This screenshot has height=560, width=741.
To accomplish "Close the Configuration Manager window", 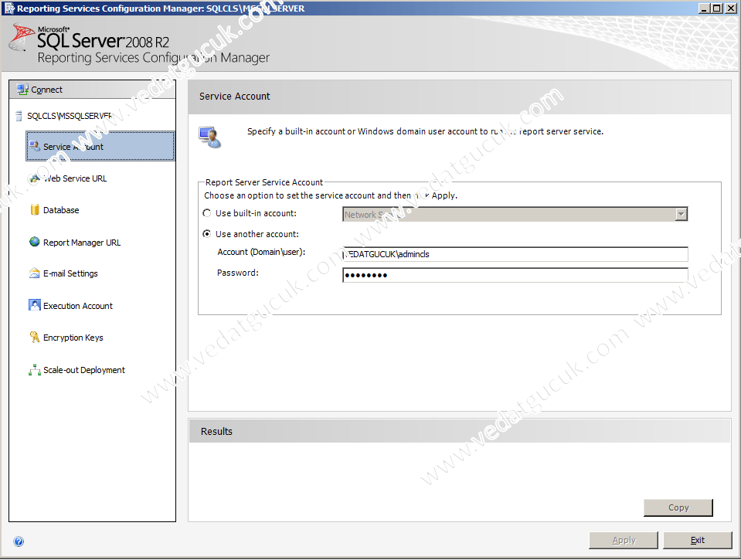I will 729,8.
